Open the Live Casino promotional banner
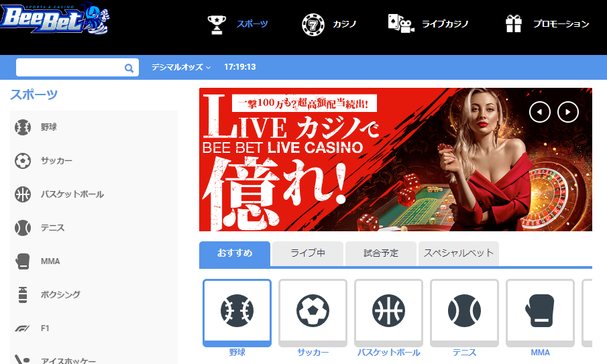This screenshot has height=364, width=607. coord(396,160)
